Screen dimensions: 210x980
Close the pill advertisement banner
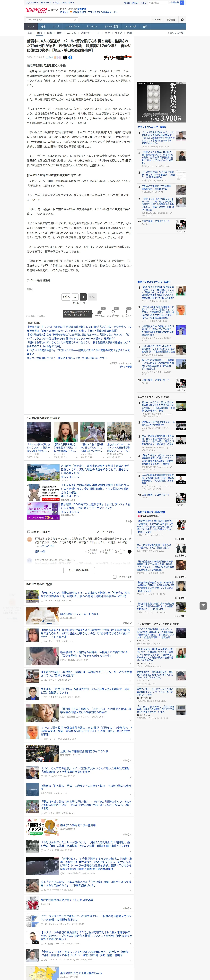[x=184, y=83]
